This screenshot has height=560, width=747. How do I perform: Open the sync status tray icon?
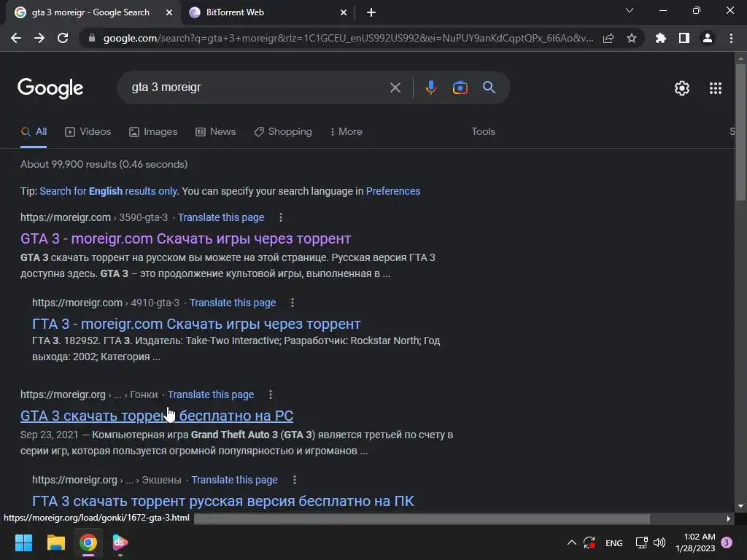(x=589, y=542)
